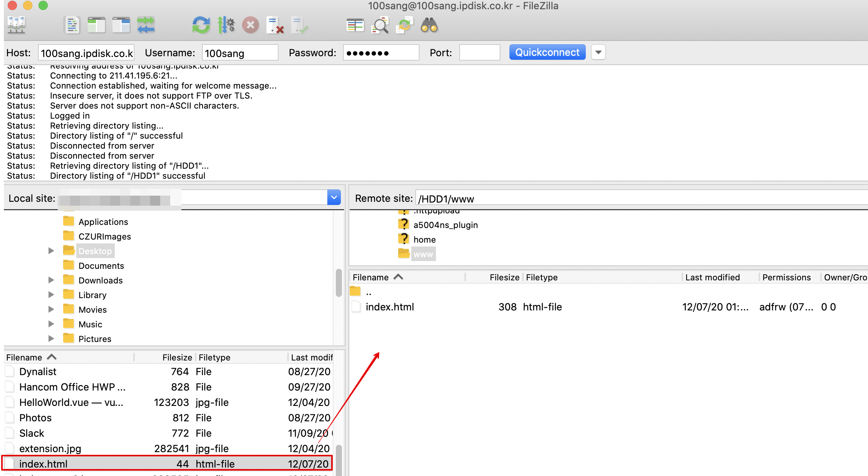Toggle transfer queue display icon
The width and height of the screenshot is (868, 476).
tap(146, 25)
